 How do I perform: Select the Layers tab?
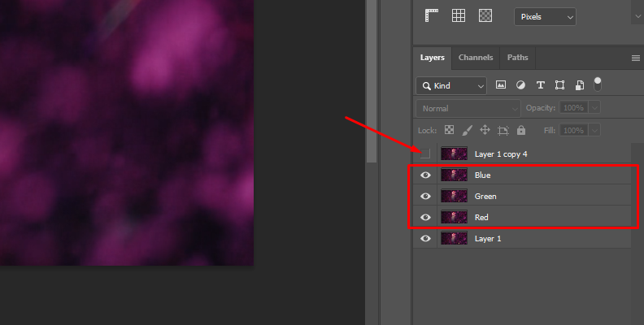(432, 58)
